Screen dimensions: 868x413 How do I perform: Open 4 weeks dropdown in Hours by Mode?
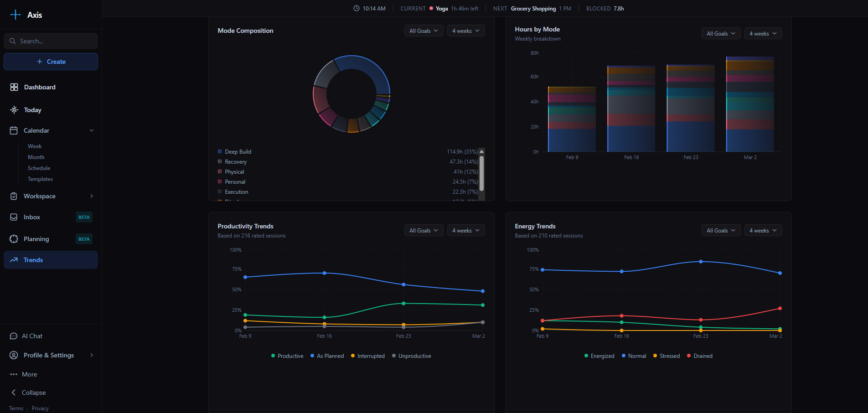pos(763,34)
